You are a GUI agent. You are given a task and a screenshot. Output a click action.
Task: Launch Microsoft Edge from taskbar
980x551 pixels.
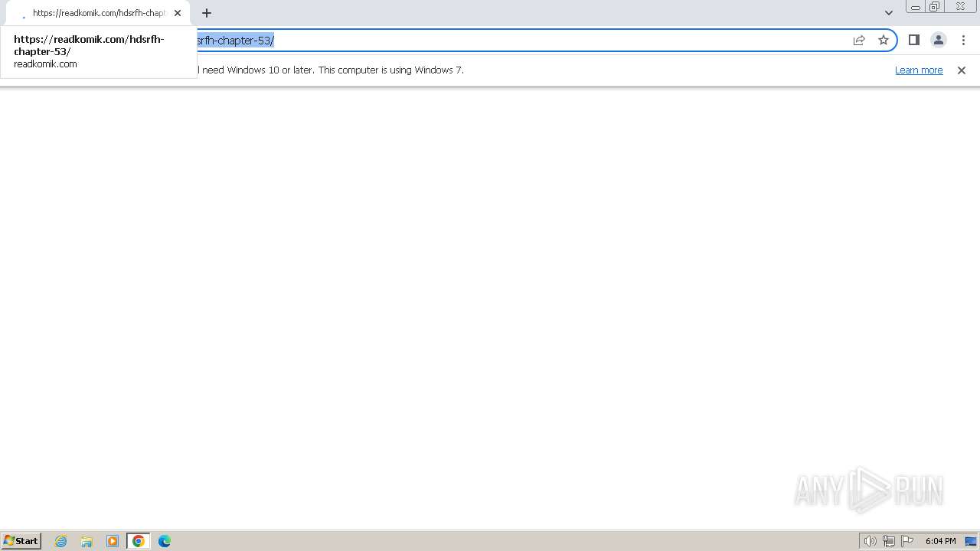pyautogui.click(x=165, y=541)
